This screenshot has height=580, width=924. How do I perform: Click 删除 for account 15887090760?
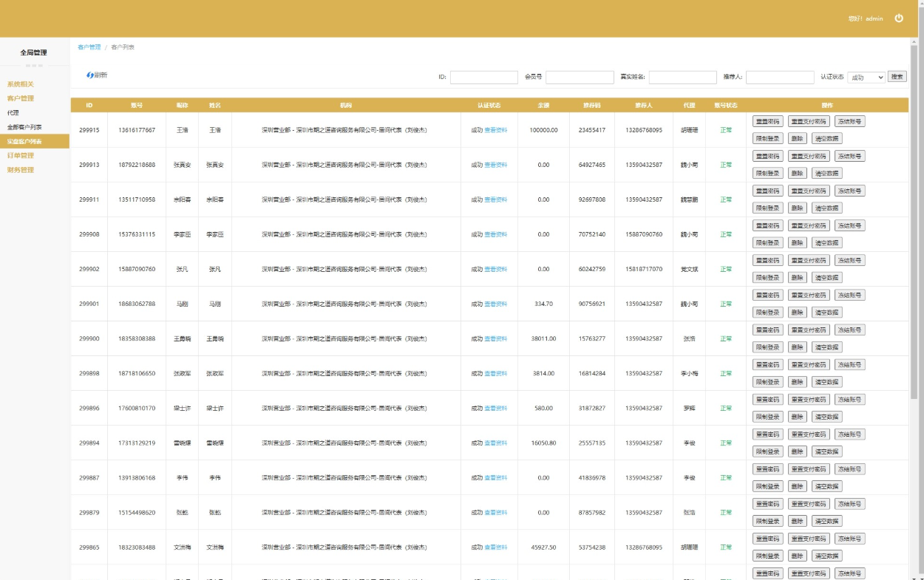tap(797, 278)
